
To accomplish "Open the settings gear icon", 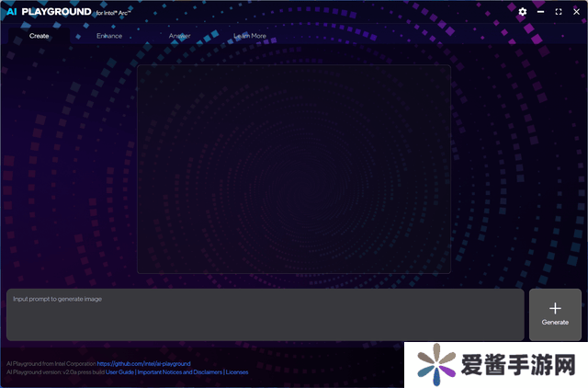I will [523, 12].
